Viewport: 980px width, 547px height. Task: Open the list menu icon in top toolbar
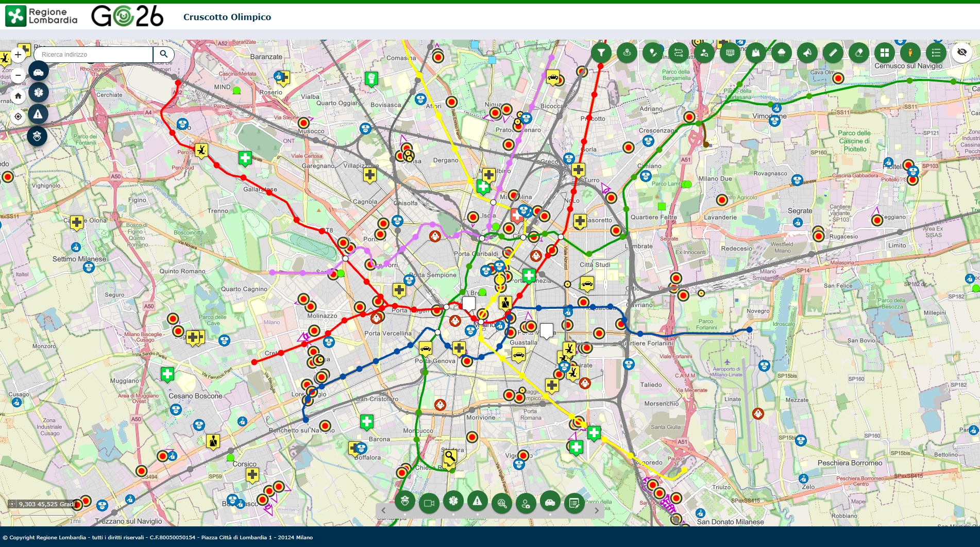(x=936, y=53)
